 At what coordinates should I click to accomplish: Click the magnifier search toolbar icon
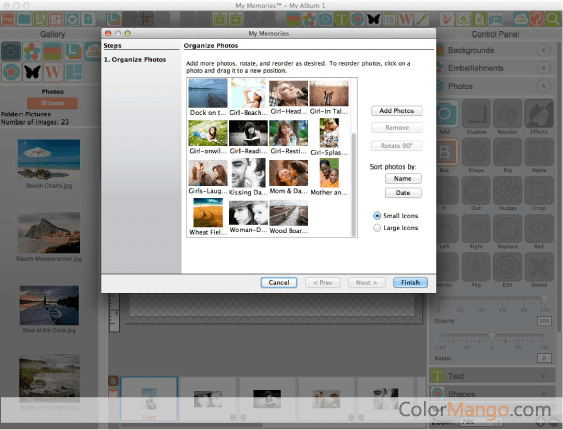coord(553,19)
